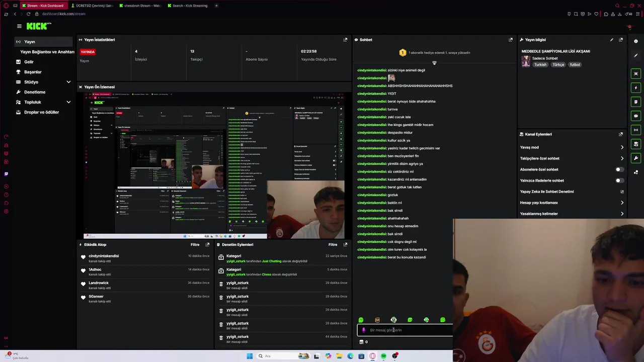Pop out the Yayın bilgisi panel
This screenshot has height=362, width=644.
point(621,40)
